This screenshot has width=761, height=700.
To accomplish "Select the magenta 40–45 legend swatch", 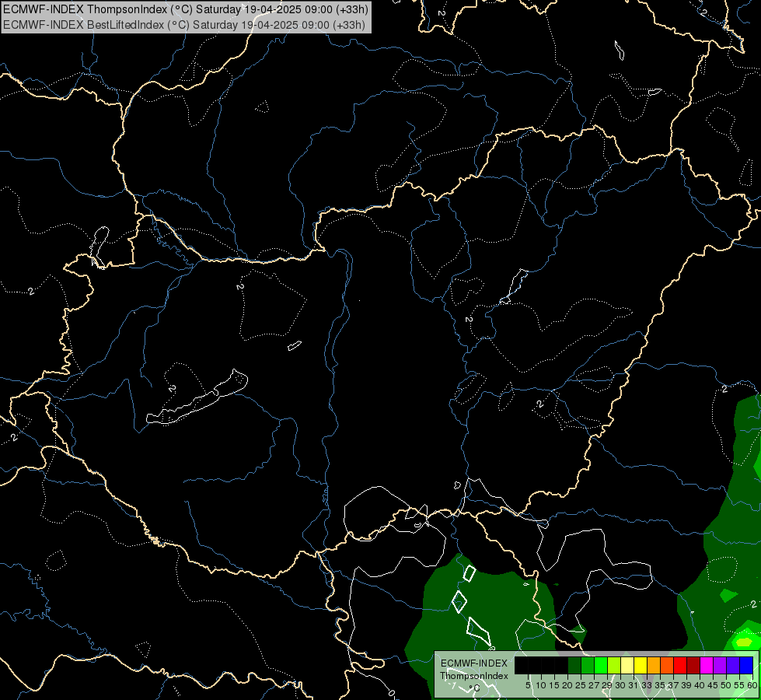I will coord(707,666).
